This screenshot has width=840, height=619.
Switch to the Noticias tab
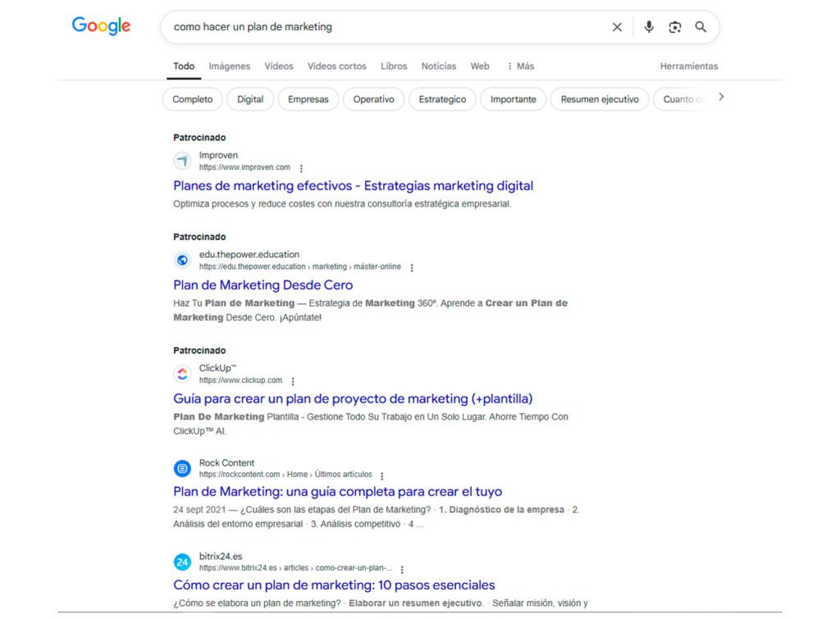coord(439,66)
